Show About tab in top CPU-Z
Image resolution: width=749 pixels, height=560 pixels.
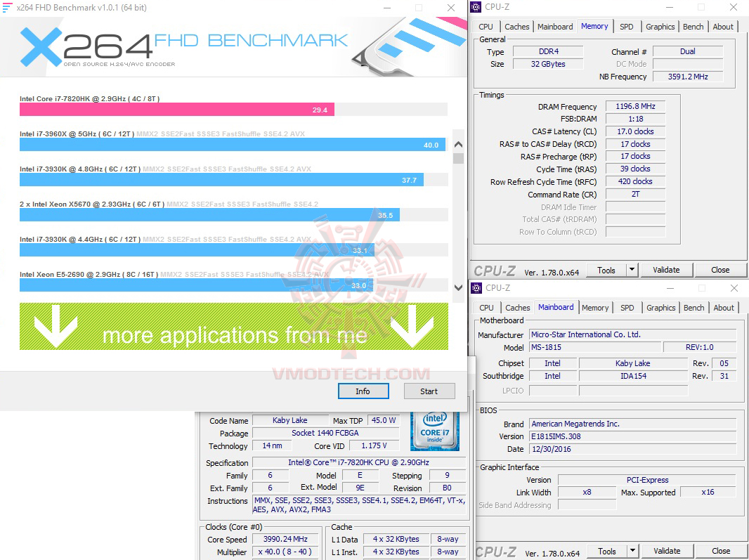click(x=723, y=27)
